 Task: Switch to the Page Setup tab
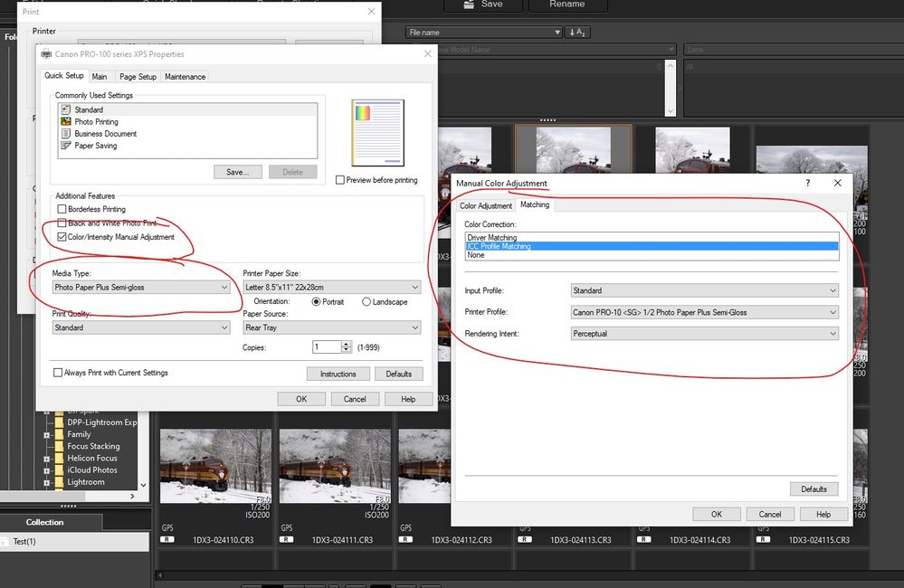(x=138, y=76)
